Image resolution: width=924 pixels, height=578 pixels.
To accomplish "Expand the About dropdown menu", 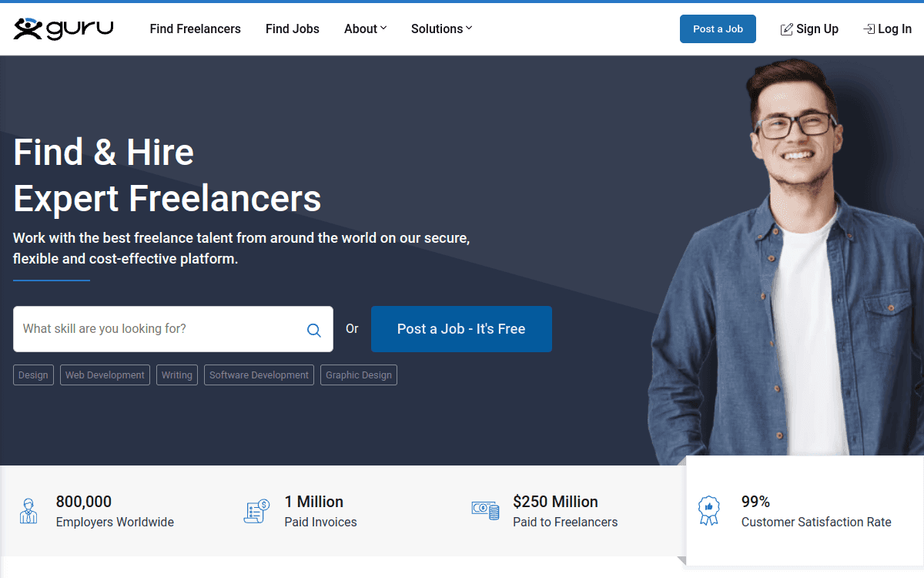I will pos(365,29).
